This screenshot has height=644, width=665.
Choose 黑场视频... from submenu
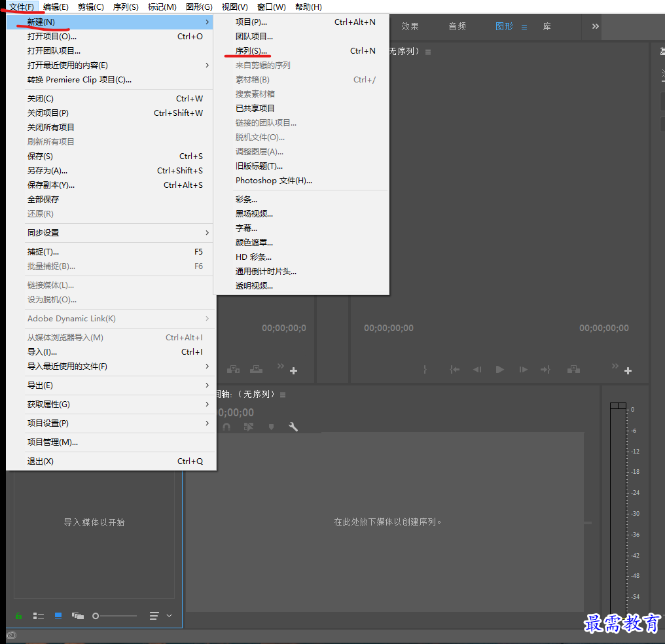point(301,213)
